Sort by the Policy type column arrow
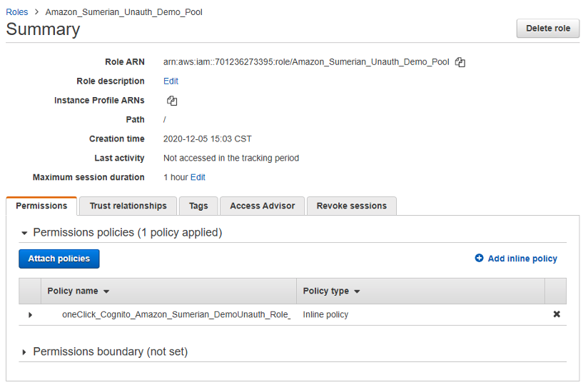Image resolution: width=588 pixels, height=390 pixels. tap(357, 291)
